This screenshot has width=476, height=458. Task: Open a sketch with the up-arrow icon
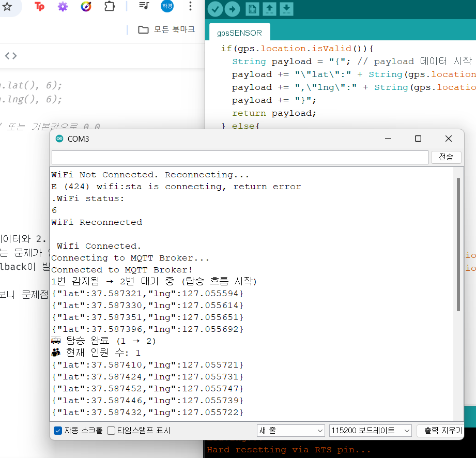pos(269,9)
